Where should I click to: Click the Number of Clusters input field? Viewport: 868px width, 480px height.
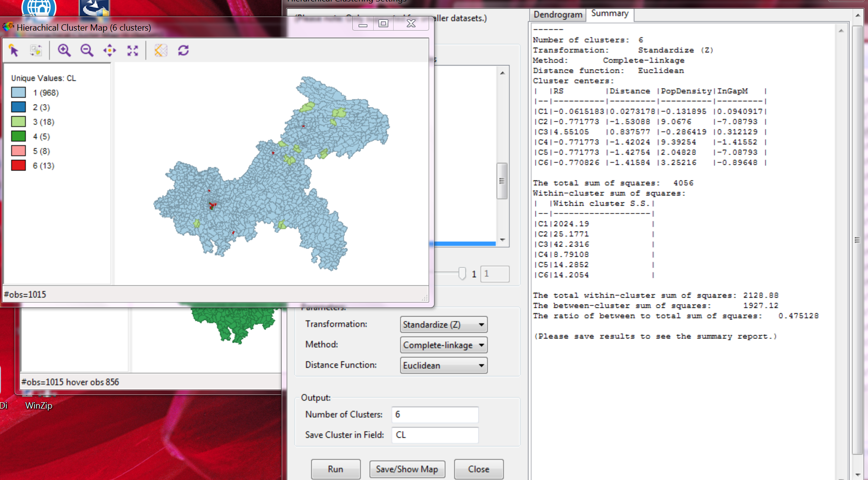(x=434, y=414)
